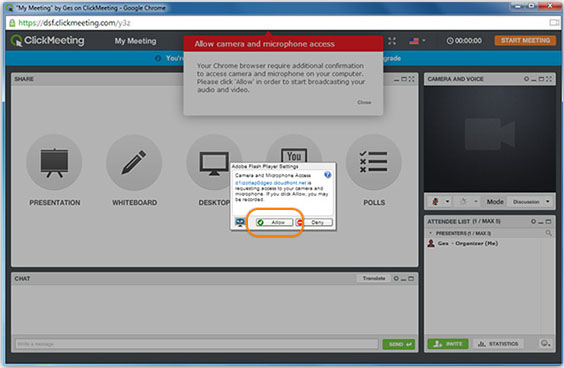Viewport: 564px width, 368px height.
Task: Minimize the Camera and Voice panel
Action: click(x=534, y=79)
